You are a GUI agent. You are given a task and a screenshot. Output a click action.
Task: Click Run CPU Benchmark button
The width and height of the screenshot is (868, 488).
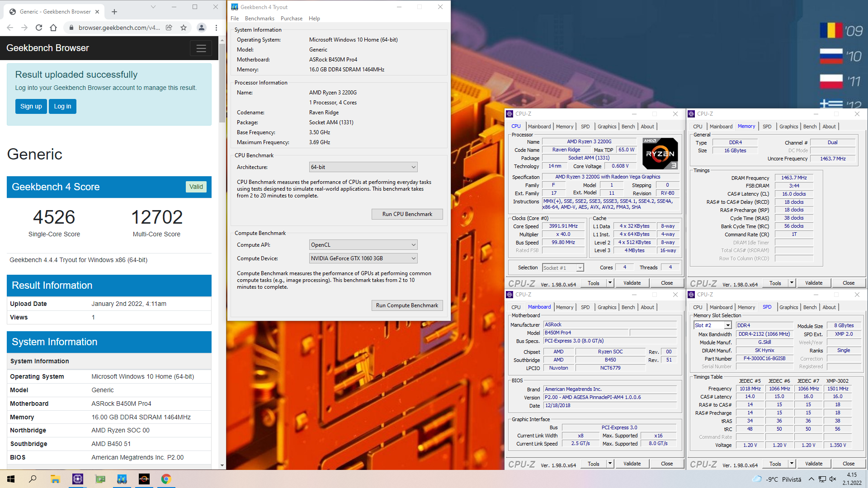[407, 214]
